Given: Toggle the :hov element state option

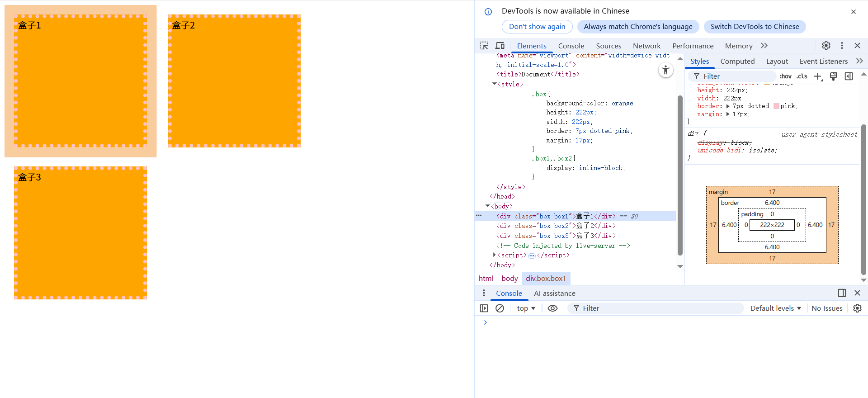Looking at the screenshot, I should 786,76.
